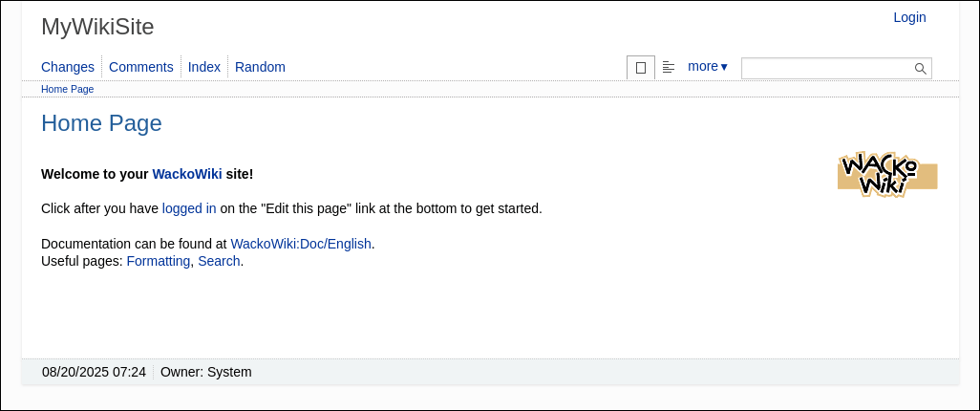Screen dimensions: 980x411
Task: Click the Home Page heading link
Action: 101,123
